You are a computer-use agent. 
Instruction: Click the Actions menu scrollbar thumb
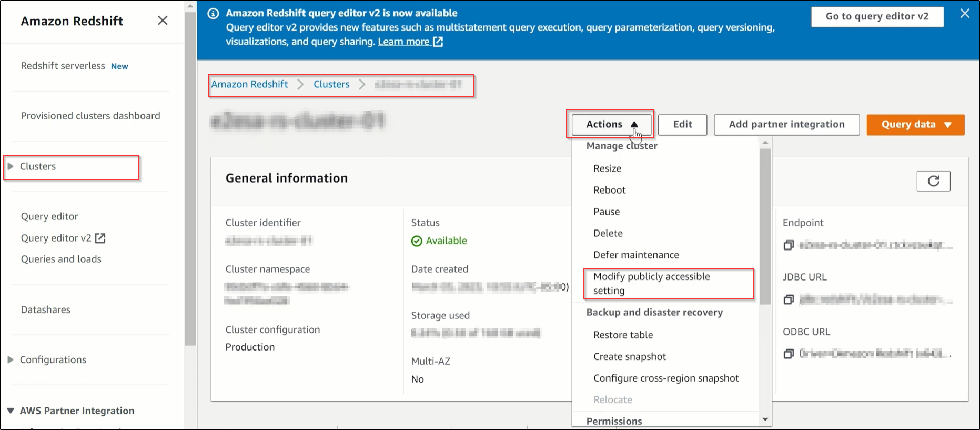pos(765,226)
